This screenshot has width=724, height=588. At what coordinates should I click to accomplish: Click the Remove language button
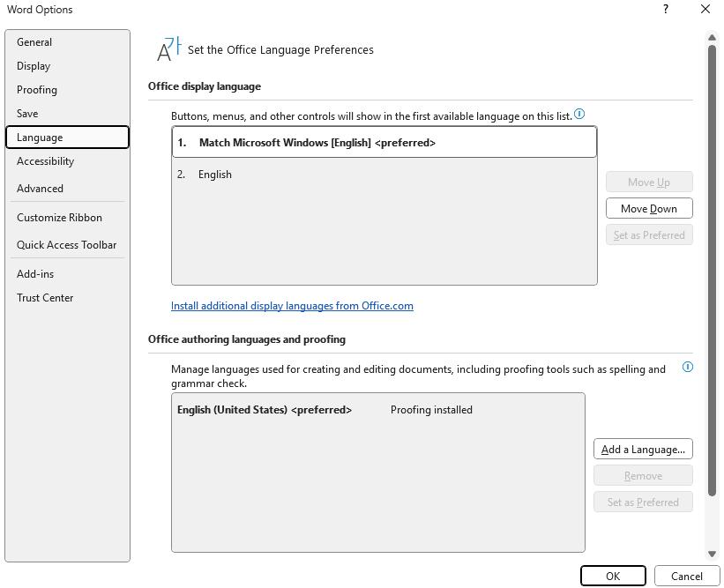coord(643,475)
